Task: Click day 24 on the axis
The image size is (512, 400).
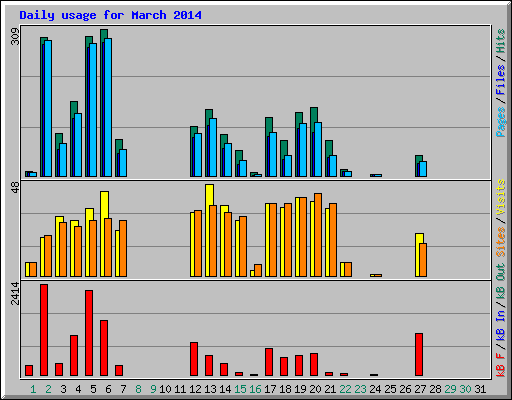Action: click(x=375, y=389)
